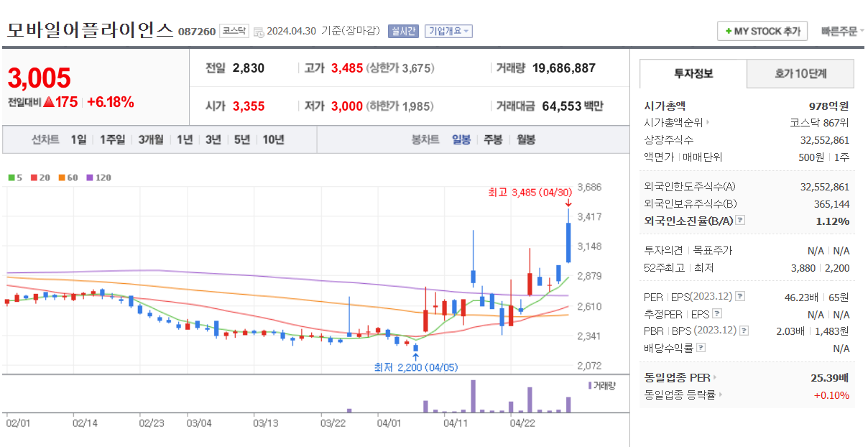This screenshot has height=447, width=868.
Task: Click the stock code 087260
Action: [196, 32]
